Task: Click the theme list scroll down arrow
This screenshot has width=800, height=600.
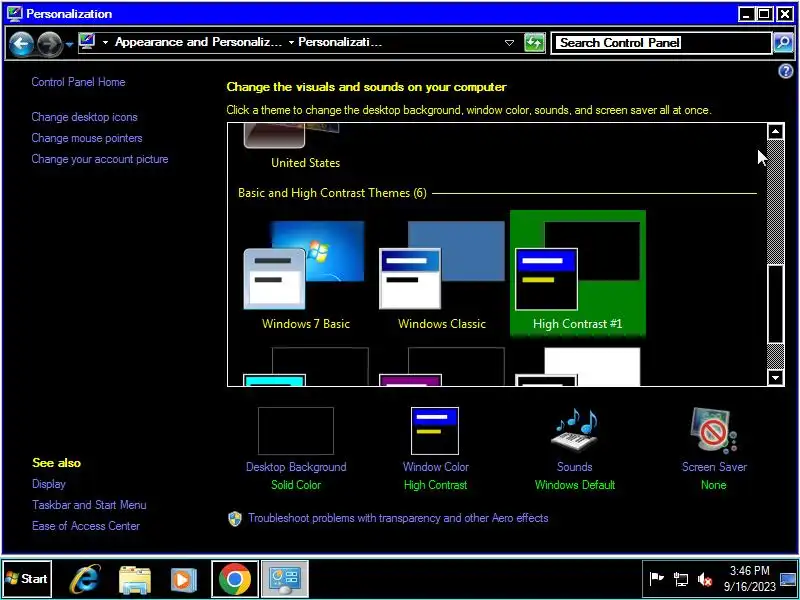Action: (775, 378)
